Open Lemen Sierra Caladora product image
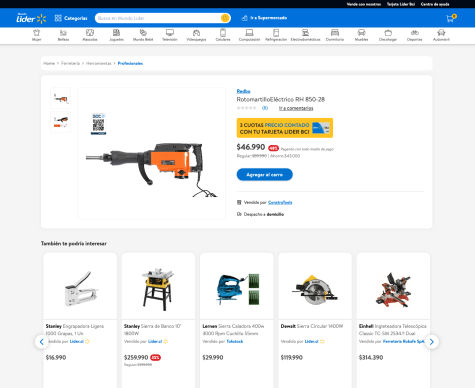 point(237,288)
